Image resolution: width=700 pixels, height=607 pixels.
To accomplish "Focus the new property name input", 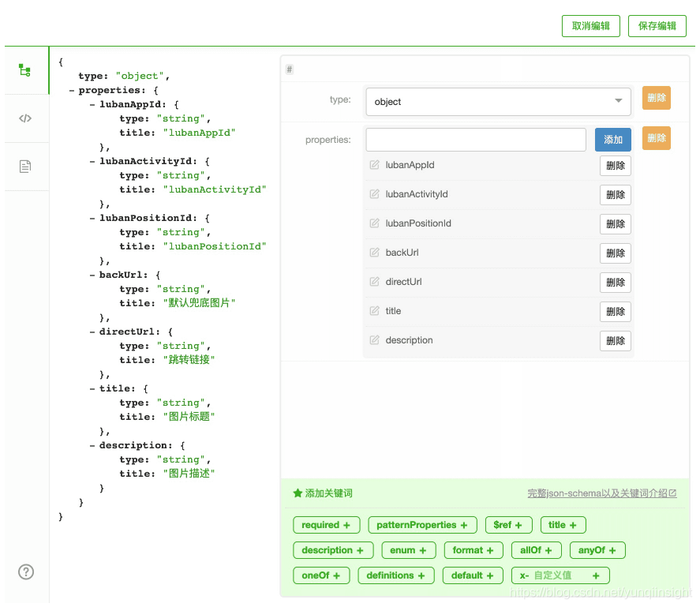I will click(x=476, y=140).
